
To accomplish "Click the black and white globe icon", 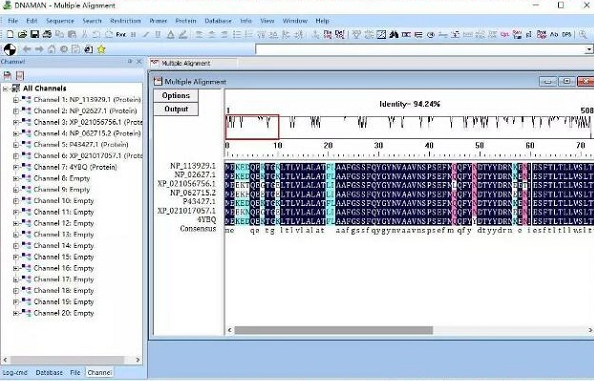I will coord(10,49).
